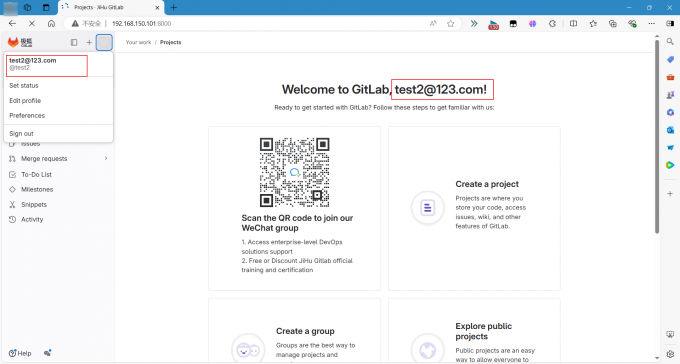Open Preferences from user menu
Image resolution: width=680 pixels, height=364 pixels.
pyautogui.click(x=27, y=115)
